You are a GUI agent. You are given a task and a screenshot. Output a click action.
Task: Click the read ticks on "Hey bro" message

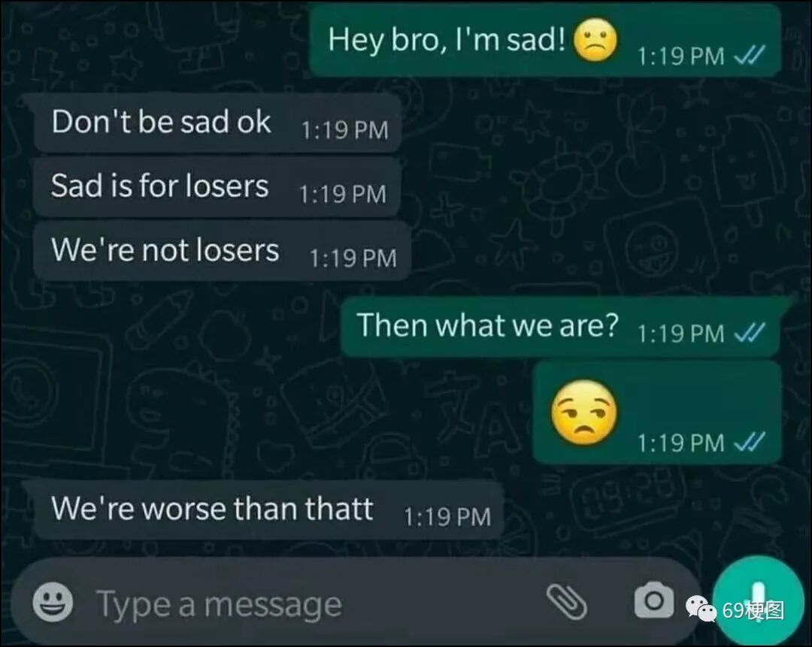coord(750,55)
